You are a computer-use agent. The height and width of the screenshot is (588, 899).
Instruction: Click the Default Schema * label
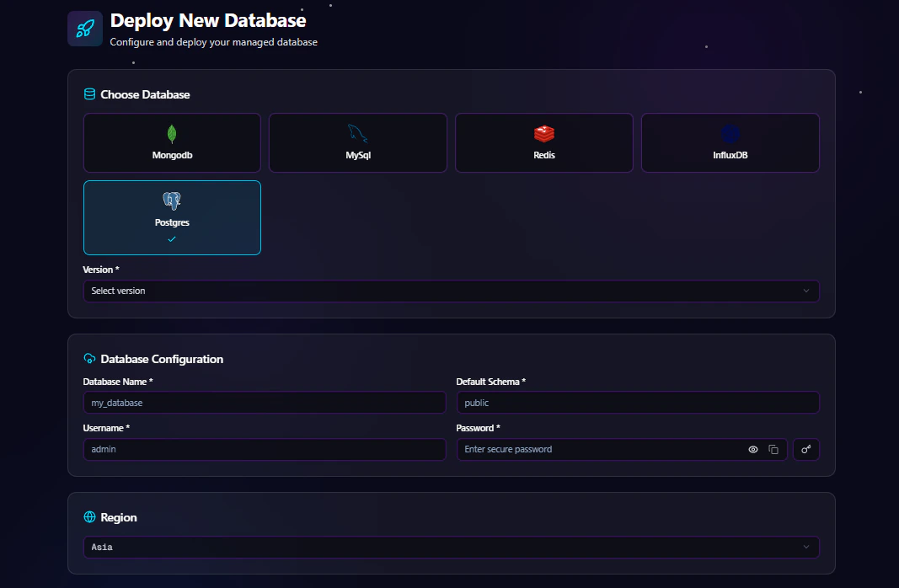(x=490, y=382)
